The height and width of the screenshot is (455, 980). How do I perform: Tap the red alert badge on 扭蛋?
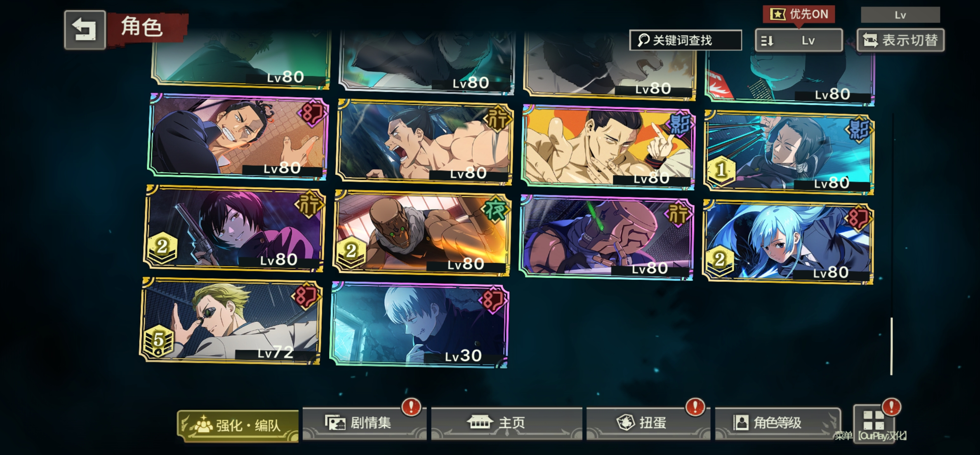pyautogui.click(x=695, y=407)
